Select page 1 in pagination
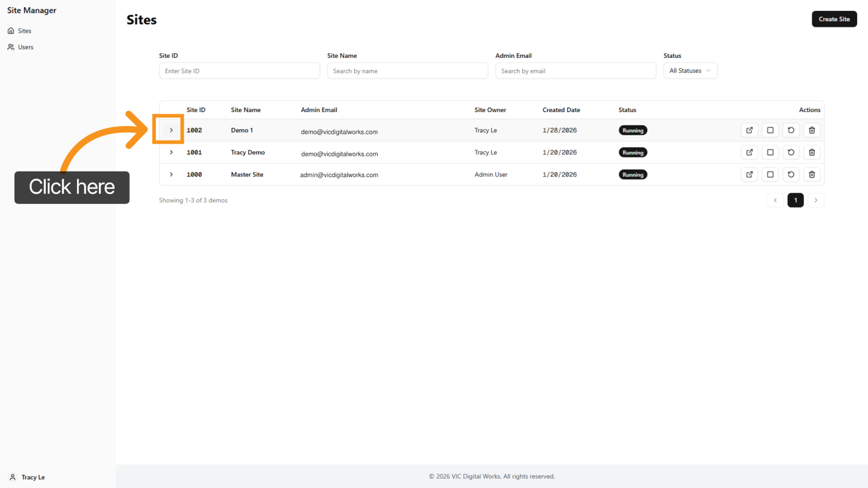Image resolution: width=868 pixels, height=488 pixels. point(795,200)
